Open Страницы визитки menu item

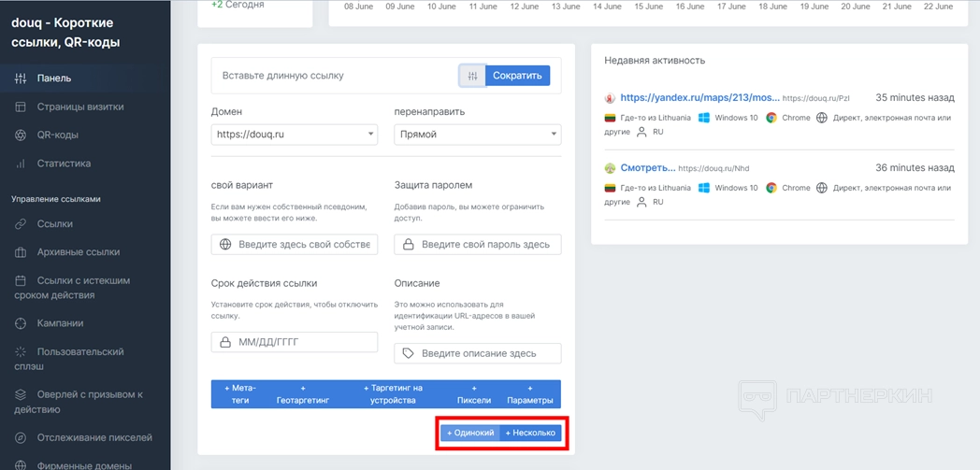coord(80,107)
